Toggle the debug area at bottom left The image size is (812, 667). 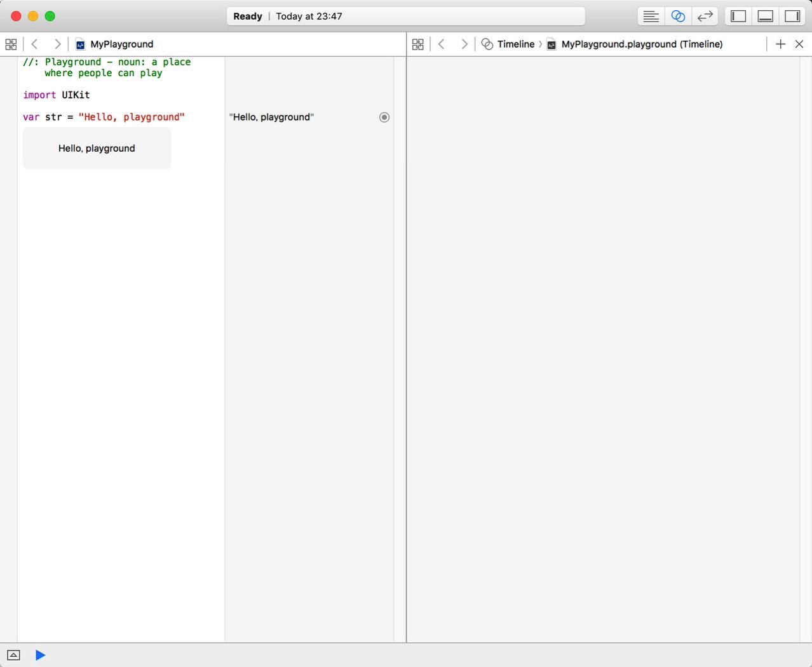click(x=13, y=655)
